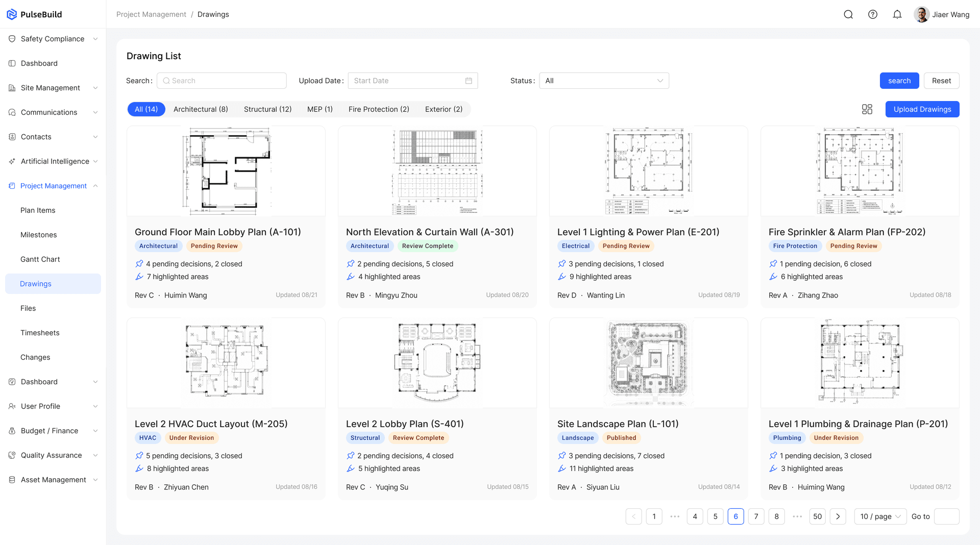The height and width of the screenshot is (545, 980).
Task: Select the Architectural (8) tab
Action: point(201,109)
